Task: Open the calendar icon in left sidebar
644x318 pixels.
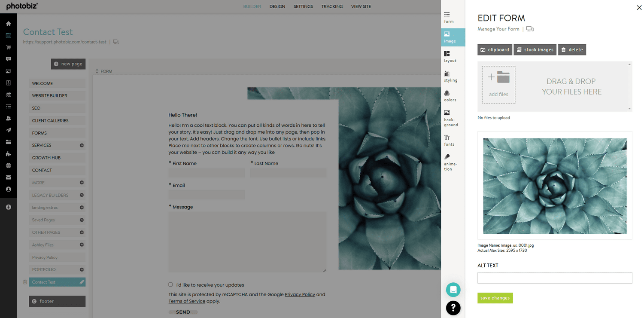Action: coord(8,95)
